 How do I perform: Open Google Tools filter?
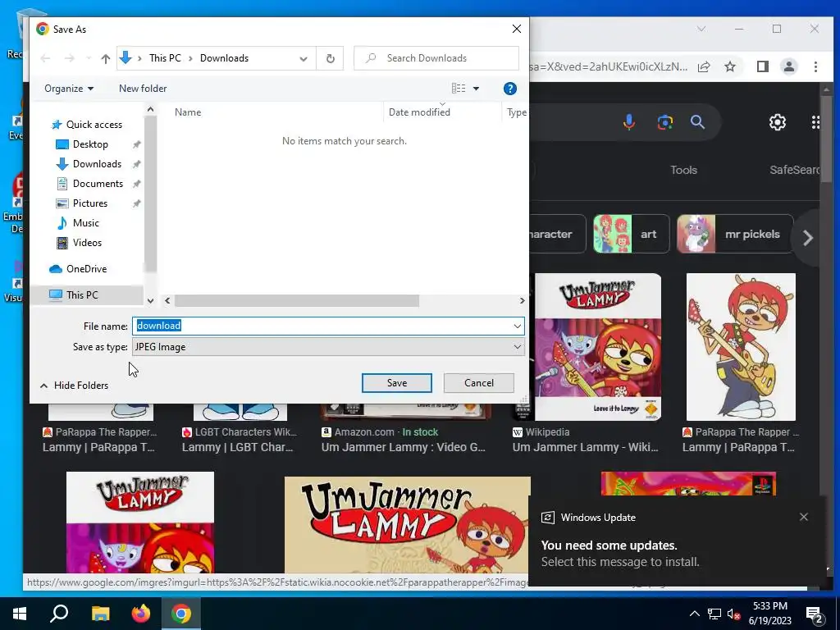(x=683, y=171)
